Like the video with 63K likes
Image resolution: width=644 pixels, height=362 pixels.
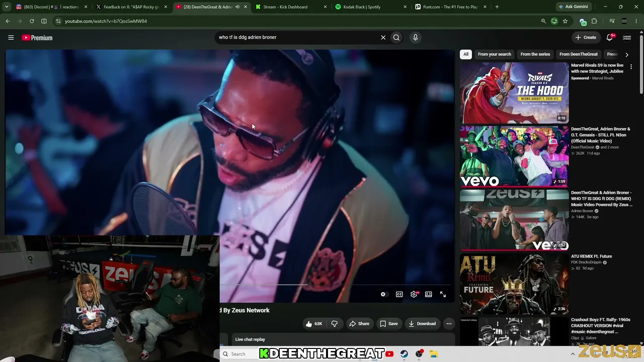point(313,324)
